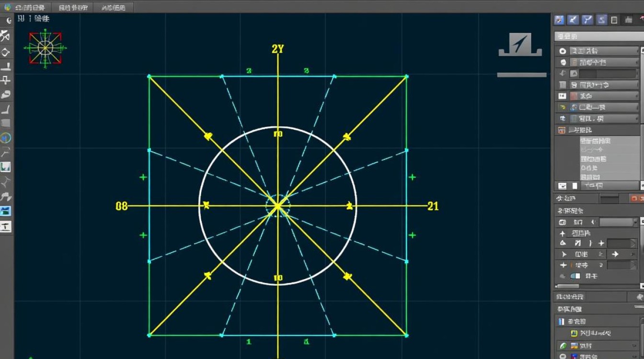Select the diamond-shaped tool in the left toolbar
Screen dimensions: 644x359
[x=6, y=52]
